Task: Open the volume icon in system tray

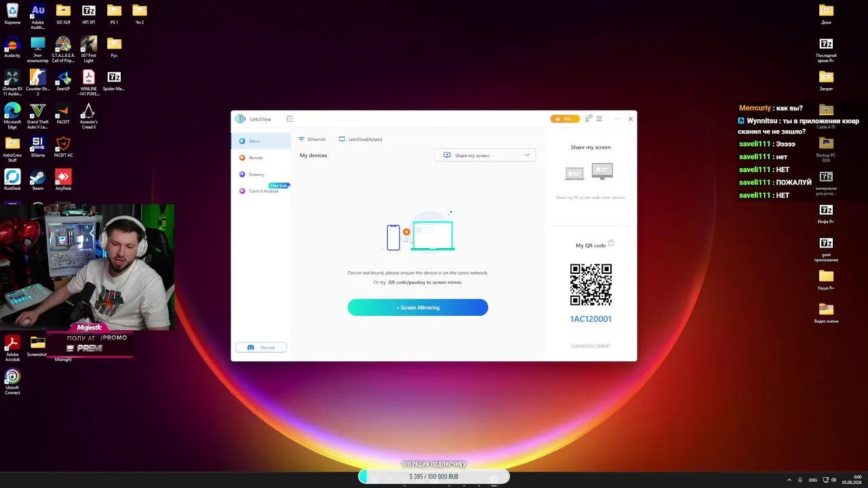Action: point(833,480)
